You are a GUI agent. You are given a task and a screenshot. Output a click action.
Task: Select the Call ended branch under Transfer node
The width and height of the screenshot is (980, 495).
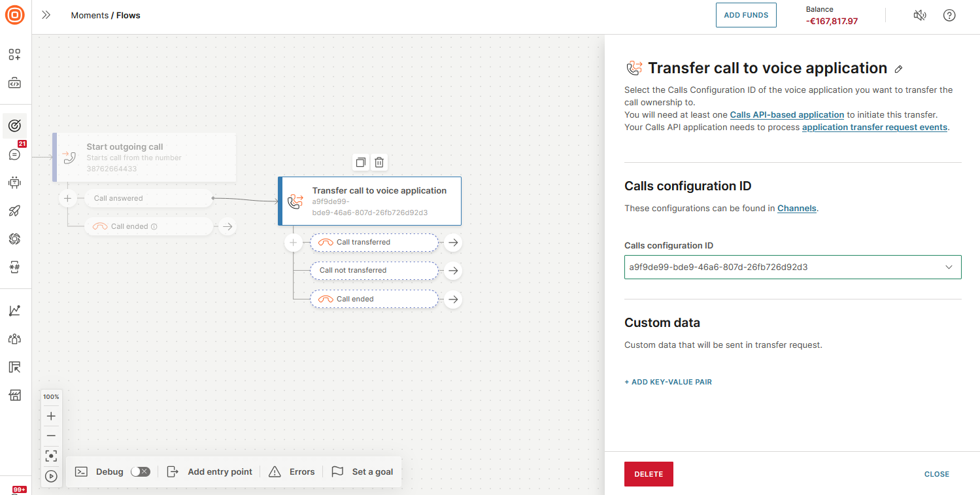[x=374, y=299]
